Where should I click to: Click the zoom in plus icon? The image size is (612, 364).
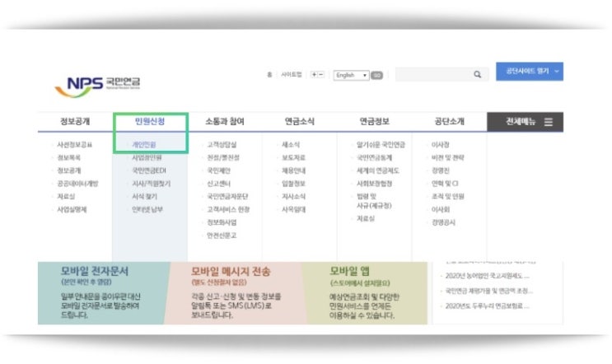click(314, 74)
